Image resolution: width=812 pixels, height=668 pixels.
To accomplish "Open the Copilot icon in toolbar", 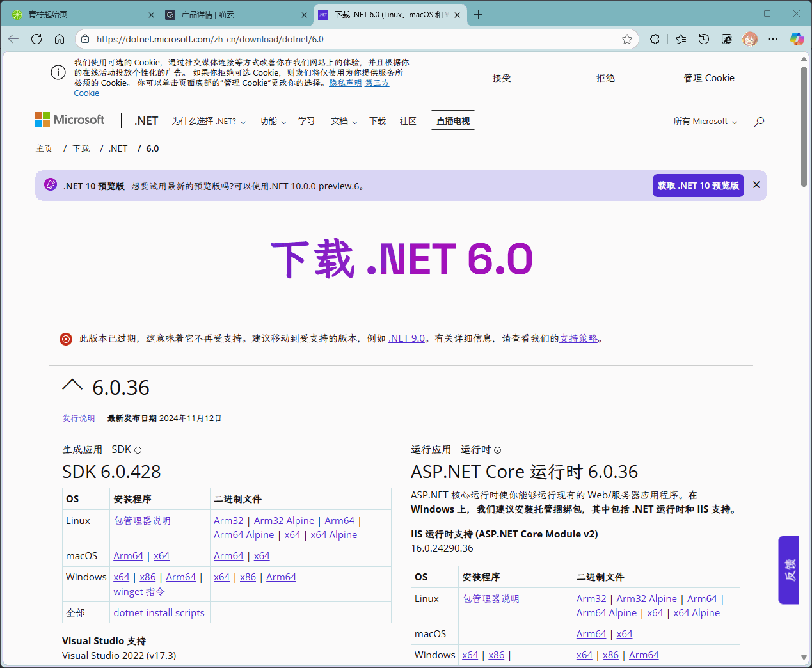I will [x=797, y=39].
